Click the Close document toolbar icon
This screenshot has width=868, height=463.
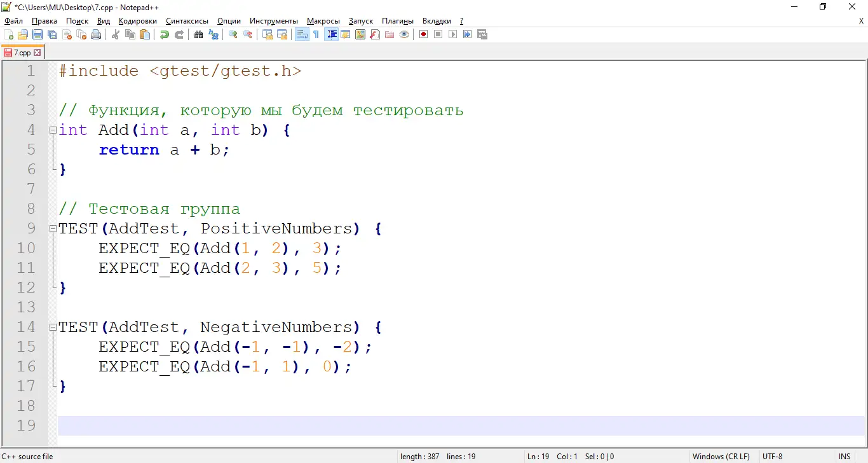pyautogui.click(x=67, y=34)
